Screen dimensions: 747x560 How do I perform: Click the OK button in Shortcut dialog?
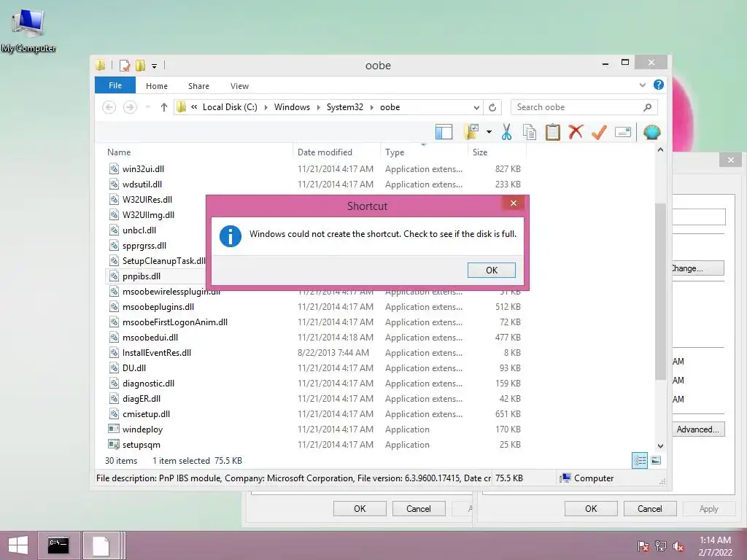click(x=491, y=270)
